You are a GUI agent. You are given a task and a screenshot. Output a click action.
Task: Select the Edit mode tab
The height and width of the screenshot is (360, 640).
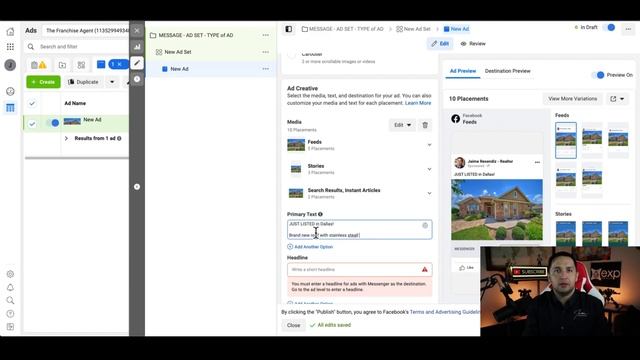[440, 44]
